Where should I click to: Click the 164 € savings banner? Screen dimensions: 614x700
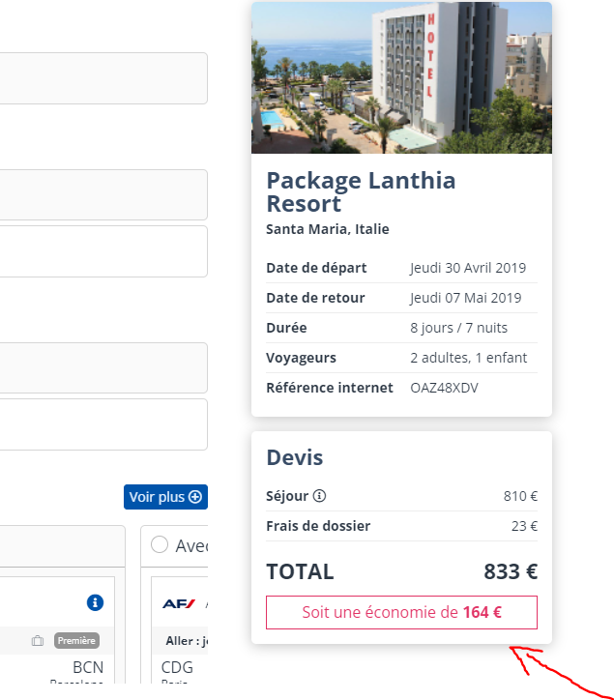[x=401, y=612]
